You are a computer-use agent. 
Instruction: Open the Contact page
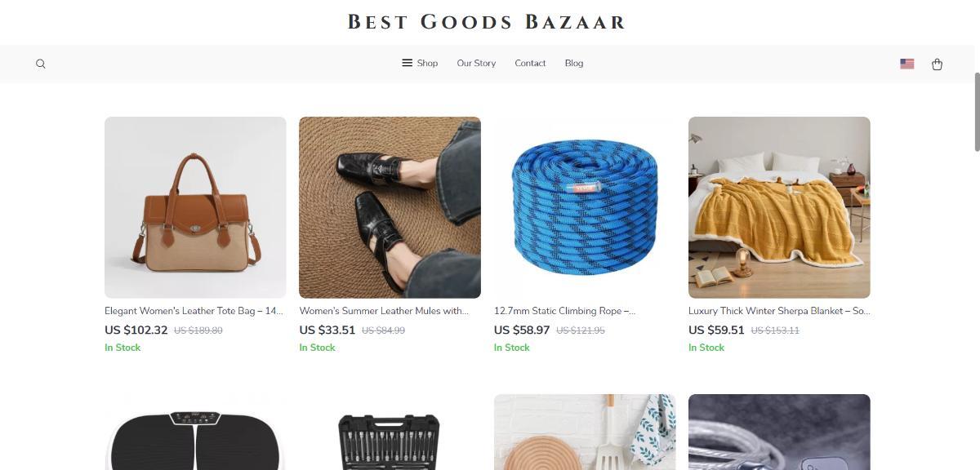pyautogui.click(x=530, y=63)
